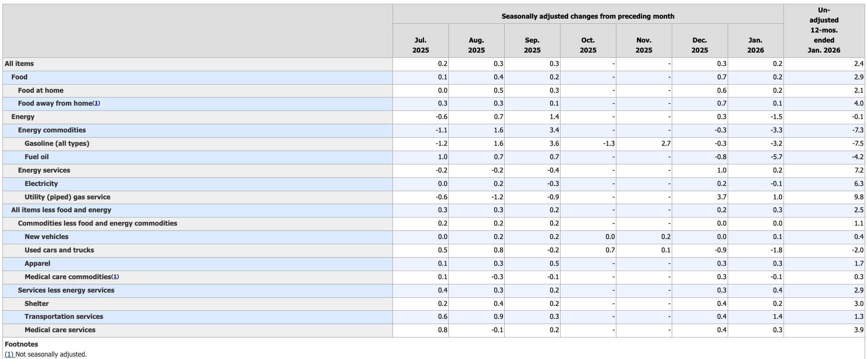Click the Medical care services row label
The image size is (868, 359).
pyautogui.click(x=60, y=330)
